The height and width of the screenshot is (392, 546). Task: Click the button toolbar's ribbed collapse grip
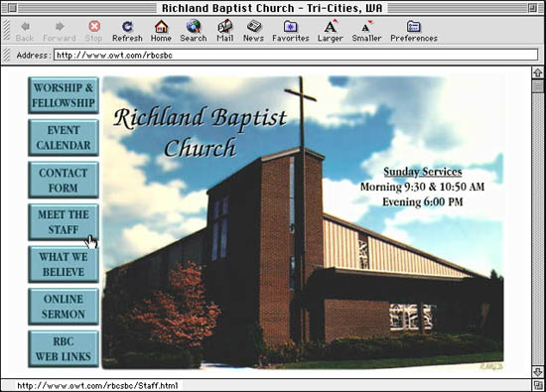[x=6, y=31]
